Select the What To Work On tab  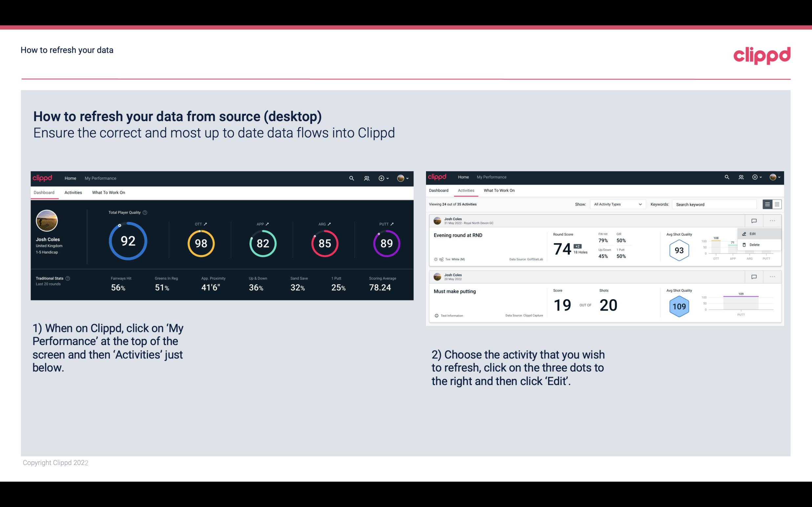click(x=109, y=192)
